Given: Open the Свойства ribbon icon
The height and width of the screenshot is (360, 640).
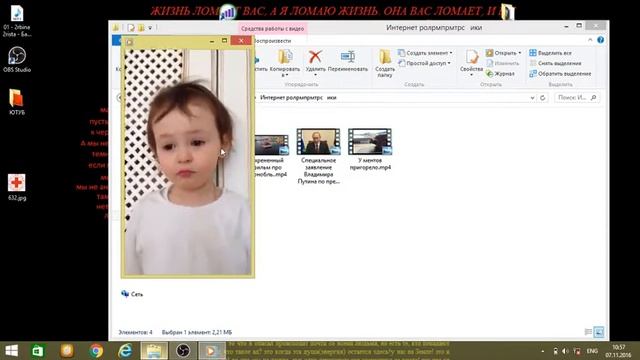Looking at the screenshot, I should click(x=471, y=62).
